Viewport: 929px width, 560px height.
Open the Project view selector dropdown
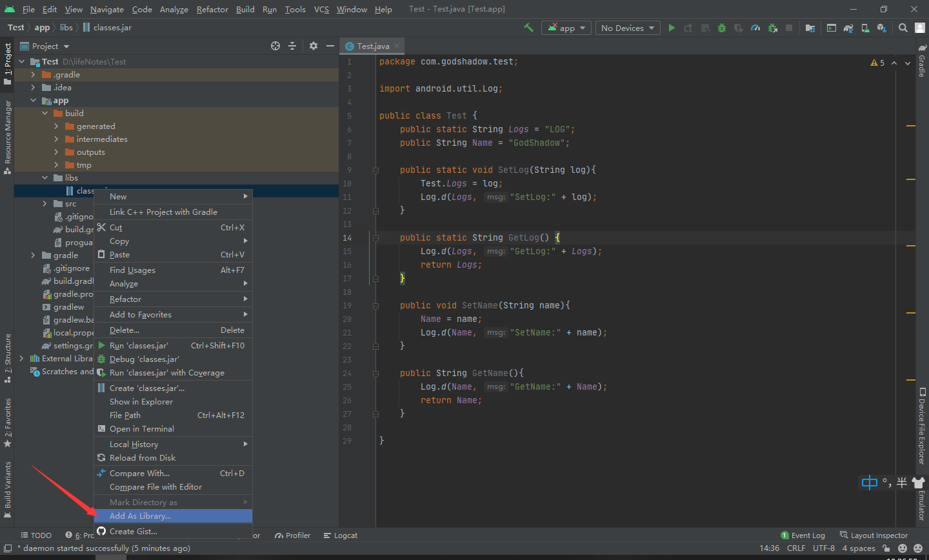[45, 46]
